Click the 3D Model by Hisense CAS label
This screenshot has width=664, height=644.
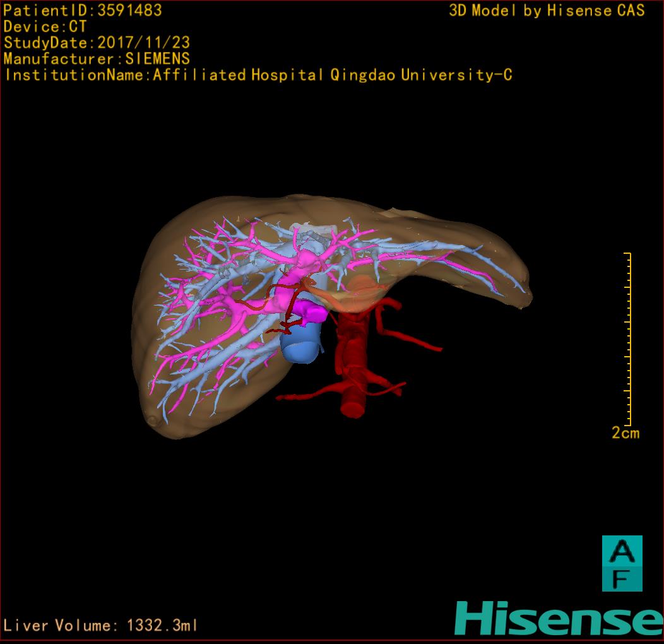point(547,11)
